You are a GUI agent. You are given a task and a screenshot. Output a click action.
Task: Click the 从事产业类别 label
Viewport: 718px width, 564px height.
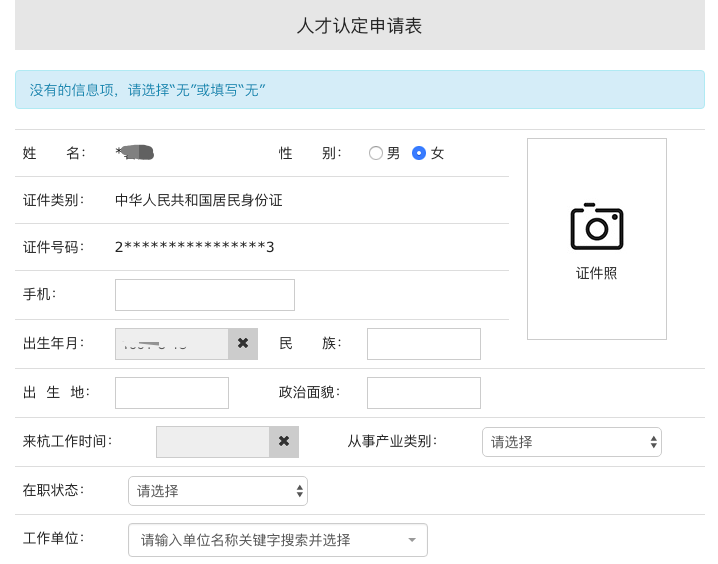point(392,441)
